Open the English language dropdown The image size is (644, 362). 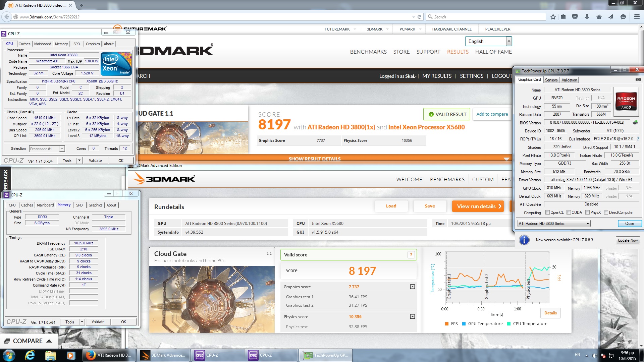click(488, 41)
